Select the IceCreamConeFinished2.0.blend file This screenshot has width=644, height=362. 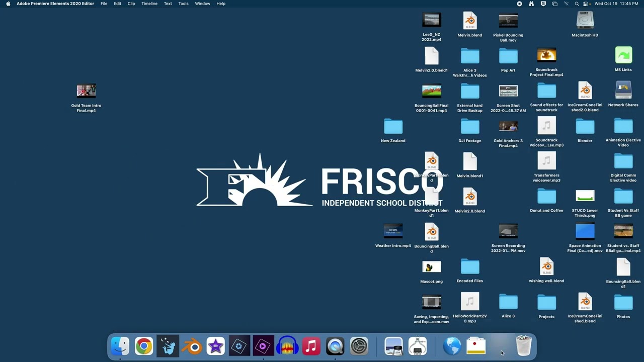pyautogui.click(x=585, y=90)
